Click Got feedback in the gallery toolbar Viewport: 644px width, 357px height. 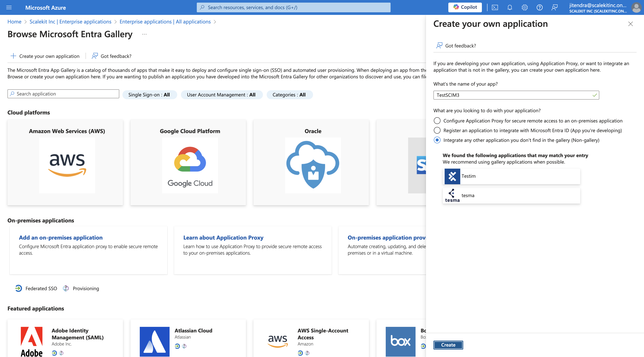pyautogui.click(x=112, y=56)
